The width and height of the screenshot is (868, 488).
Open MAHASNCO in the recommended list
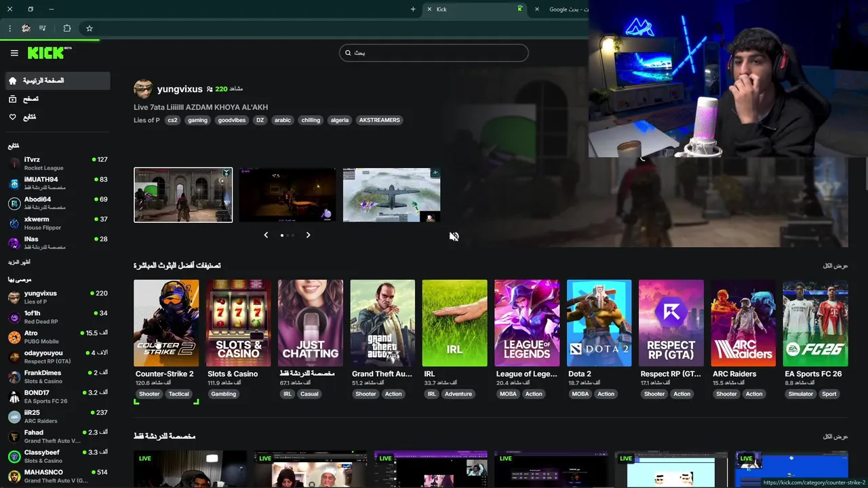[58, 476]
